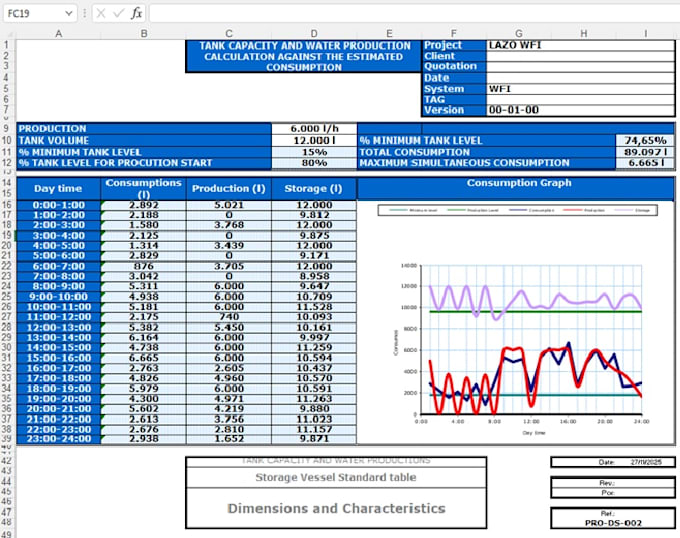This screenshot has width=680, height=538.
Task: Open the Name Box dropdown arrow
Action: [x=69, y=13]
